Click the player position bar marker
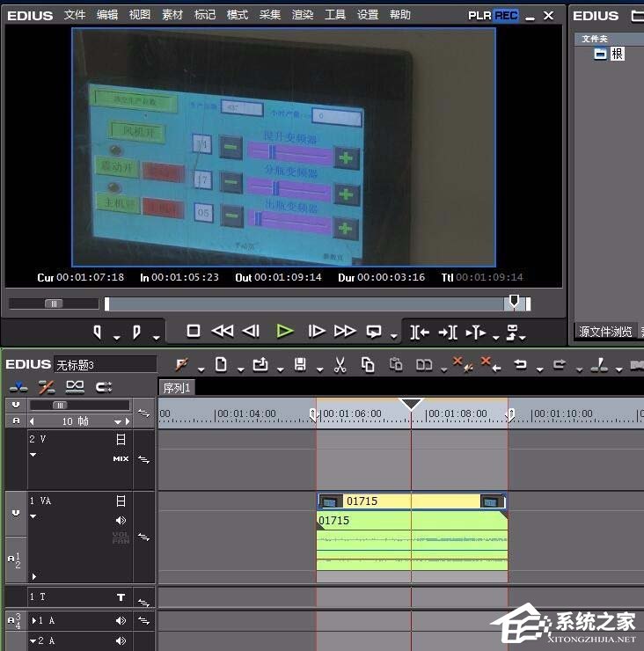This screenshot has width=644, height=651. (x=514, y=301)
